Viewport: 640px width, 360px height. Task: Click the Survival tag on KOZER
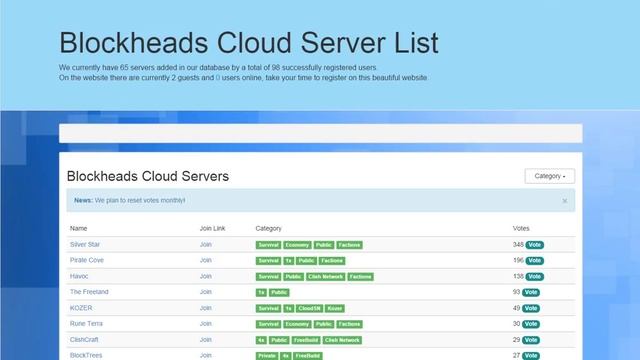click(x=268, y=309)
